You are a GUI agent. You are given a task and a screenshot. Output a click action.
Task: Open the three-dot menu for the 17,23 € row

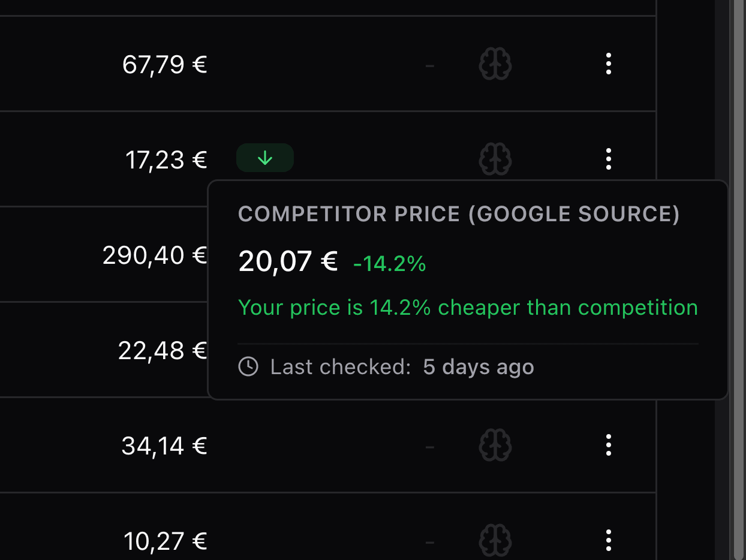(x=609, y=159)
